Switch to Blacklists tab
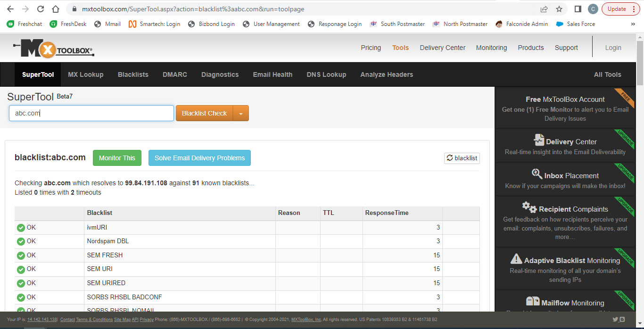The width and height of the screenshot is (644, 329). pos(133,74)
